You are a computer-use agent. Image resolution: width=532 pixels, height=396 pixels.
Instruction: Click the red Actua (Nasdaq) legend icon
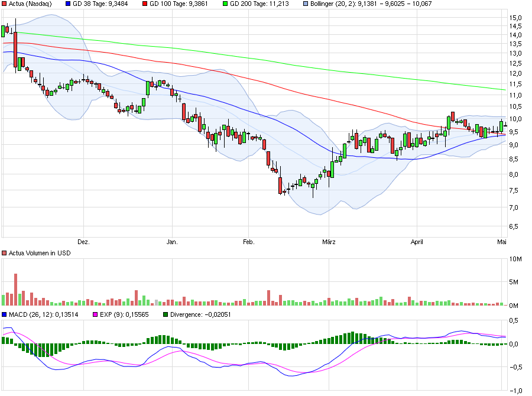point(5,5)
